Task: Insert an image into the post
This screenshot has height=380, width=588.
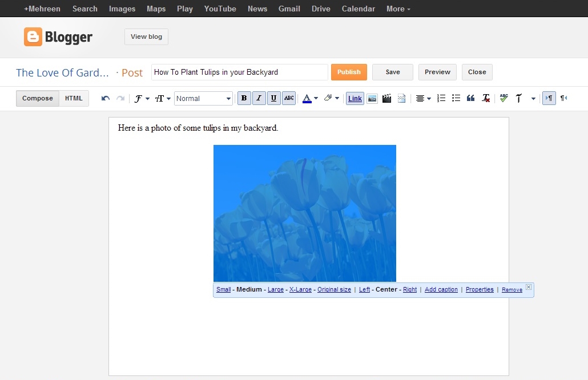Action: 372,98
